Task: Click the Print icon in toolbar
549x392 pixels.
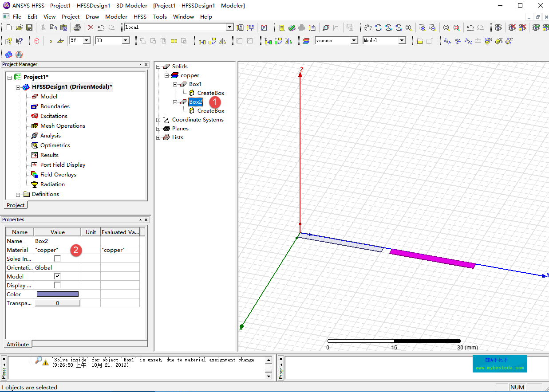Action: tap(77, 27)
